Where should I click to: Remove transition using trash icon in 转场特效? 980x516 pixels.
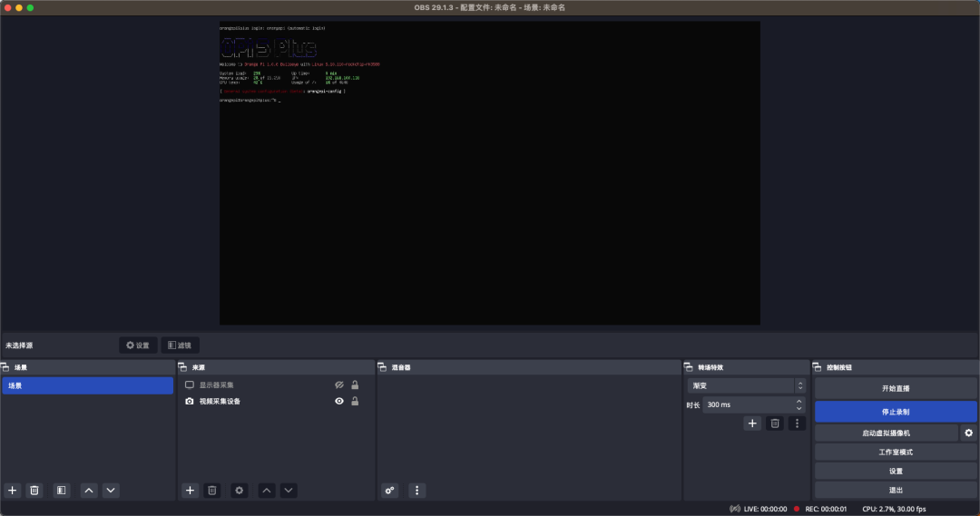pyautogui.click(x=775, y=424)
